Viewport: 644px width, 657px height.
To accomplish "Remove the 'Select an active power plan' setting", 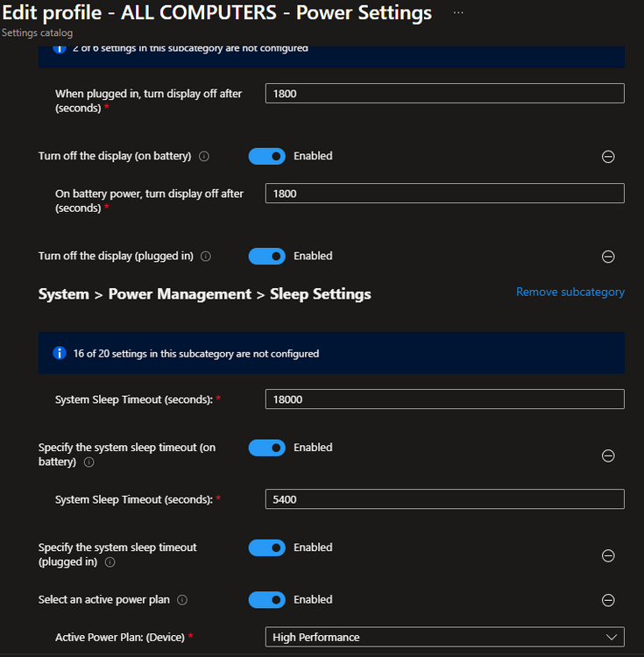I will pos(608,600).
